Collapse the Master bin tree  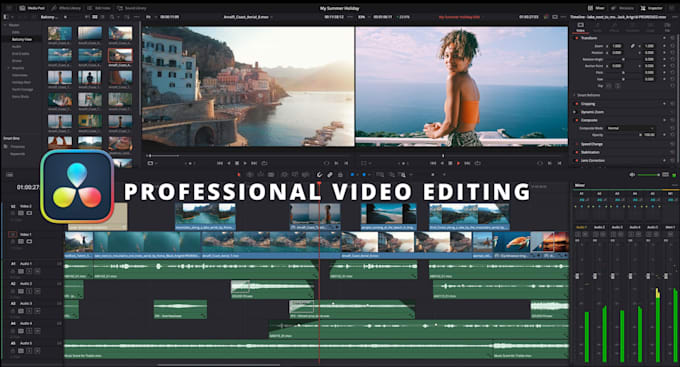(x=5, y=25)
